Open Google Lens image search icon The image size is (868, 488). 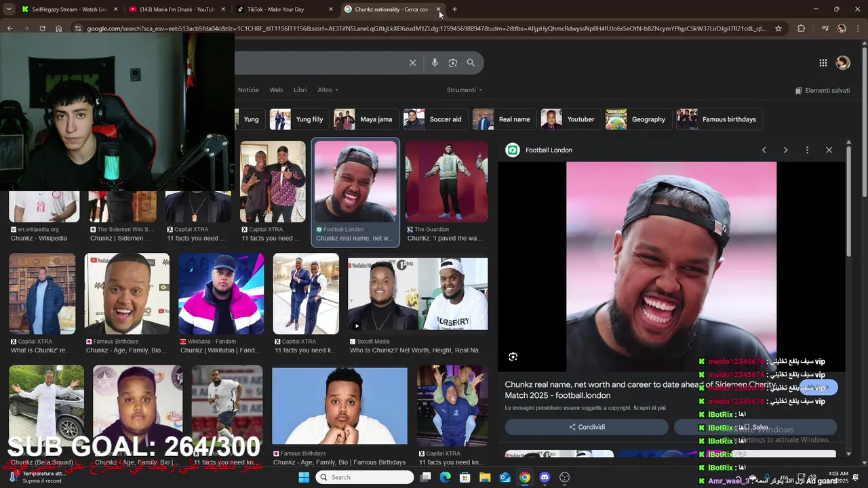tap(453, 62)
